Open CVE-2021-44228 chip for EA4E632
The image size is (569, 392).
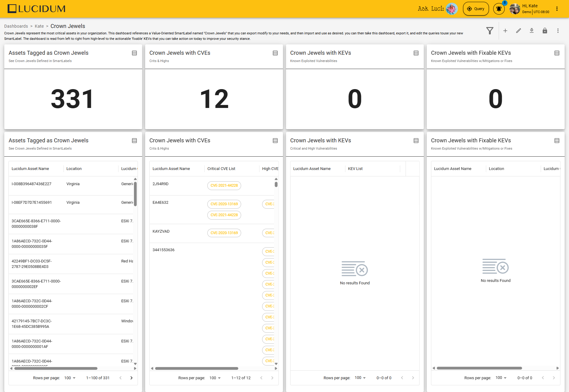coord(224,215)
